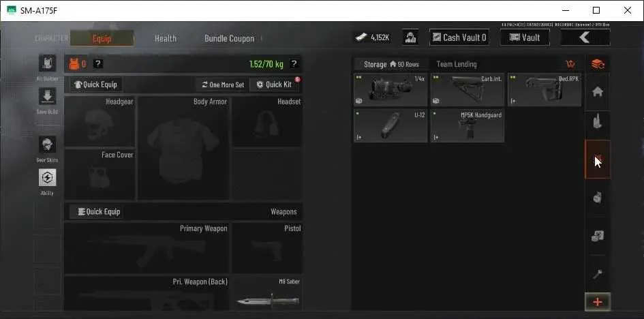This screenshot has width=644, height=319.
Task: Select the home filter icon in storage sidebar
Action: (597, 92)
